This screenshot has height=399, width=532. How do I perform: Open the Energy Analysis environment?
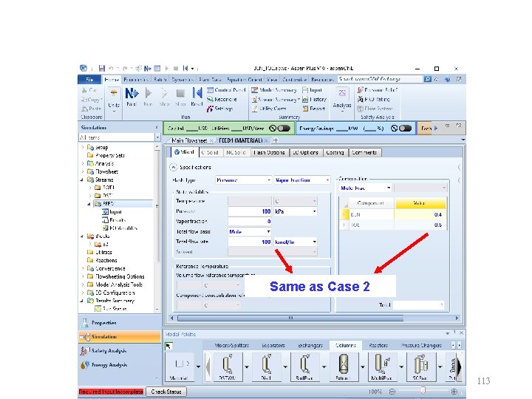[x=119, y=365]
